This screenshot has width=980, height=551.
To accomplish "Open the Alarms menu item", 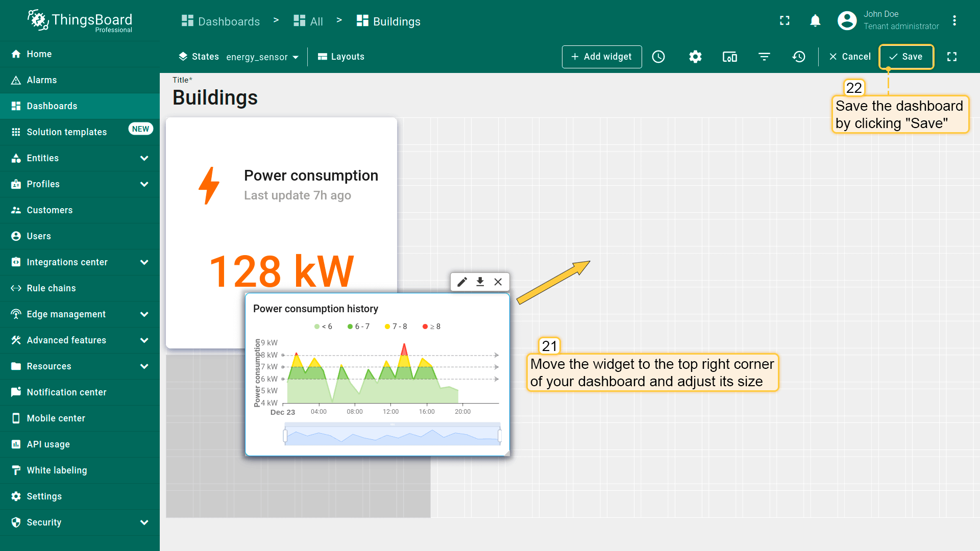I will (42, 80).
